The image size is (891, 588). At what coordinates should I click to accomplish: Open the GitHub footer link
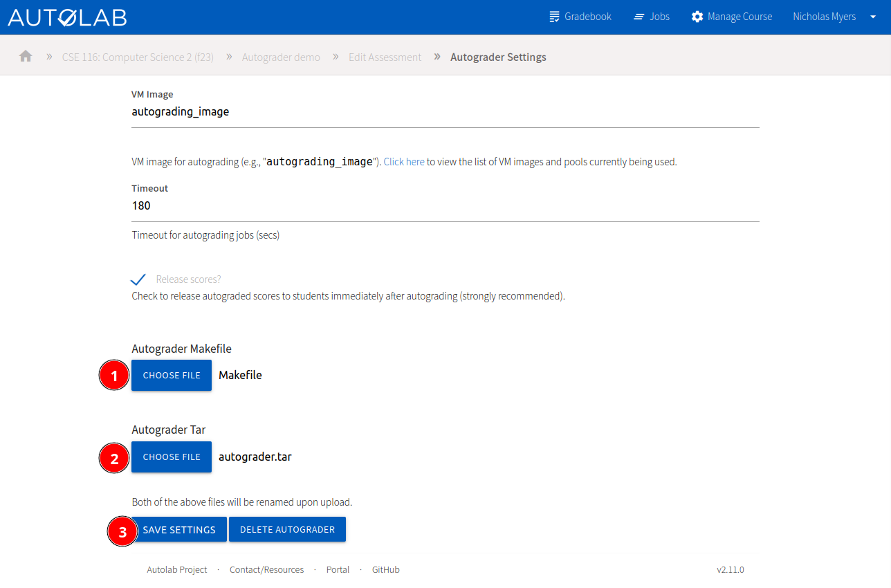pyautogui.click(x=386, y=570)
